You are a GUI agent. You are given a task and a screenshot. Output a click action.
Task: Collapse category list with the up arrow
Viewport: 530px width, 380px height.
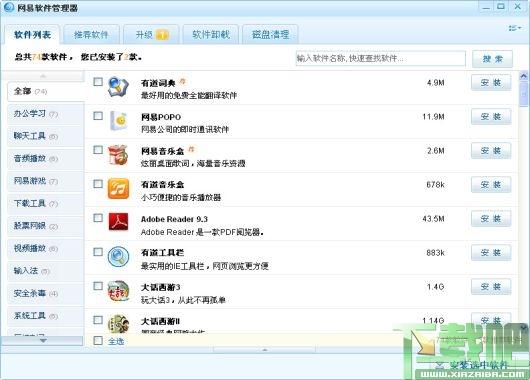point(43,76)
